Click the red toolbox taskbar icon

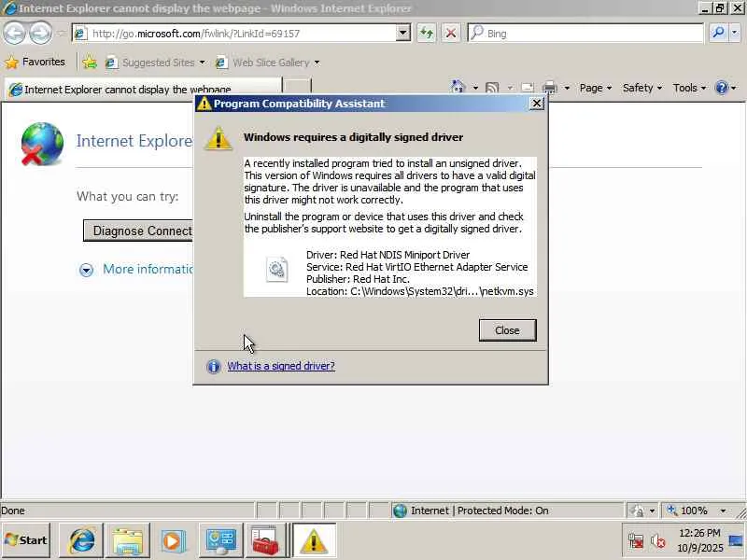tap(265, 540)
